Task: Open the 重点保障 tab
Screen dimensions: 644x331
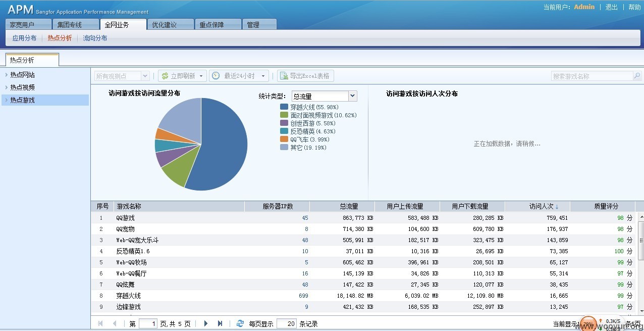Action: click(219, 25)
